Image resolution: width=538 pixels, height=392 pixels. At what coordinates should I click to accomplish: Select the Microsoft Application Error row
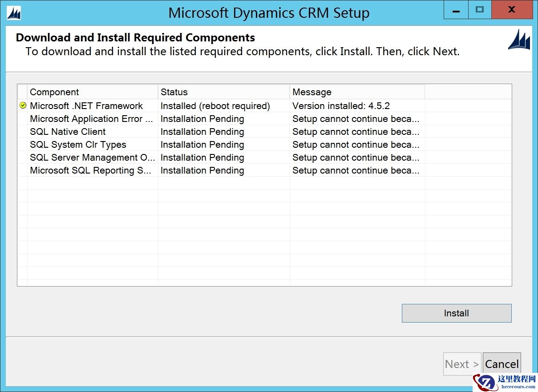tap(91, 118)
